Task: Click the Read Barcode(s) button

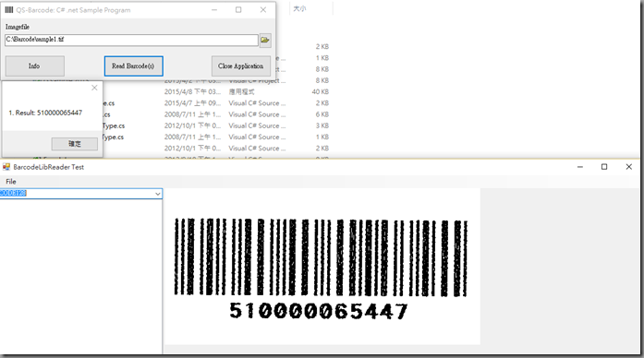Action: click(x=133, y=66)
